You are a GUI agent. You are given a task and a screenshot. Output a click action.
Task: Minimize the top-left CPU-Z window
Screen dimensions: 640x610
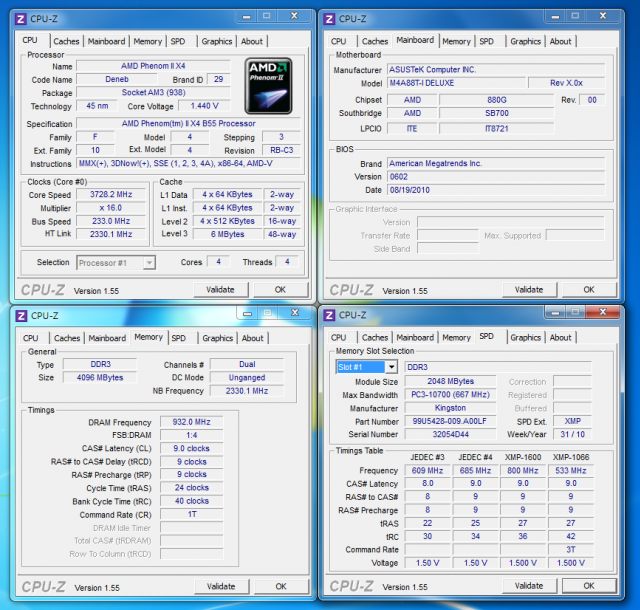(x=246, y=16)
